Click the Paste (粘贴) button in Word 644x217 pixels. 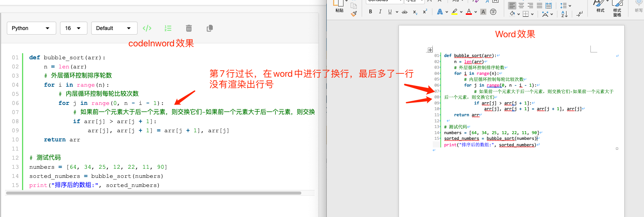(x=339, y=6)
